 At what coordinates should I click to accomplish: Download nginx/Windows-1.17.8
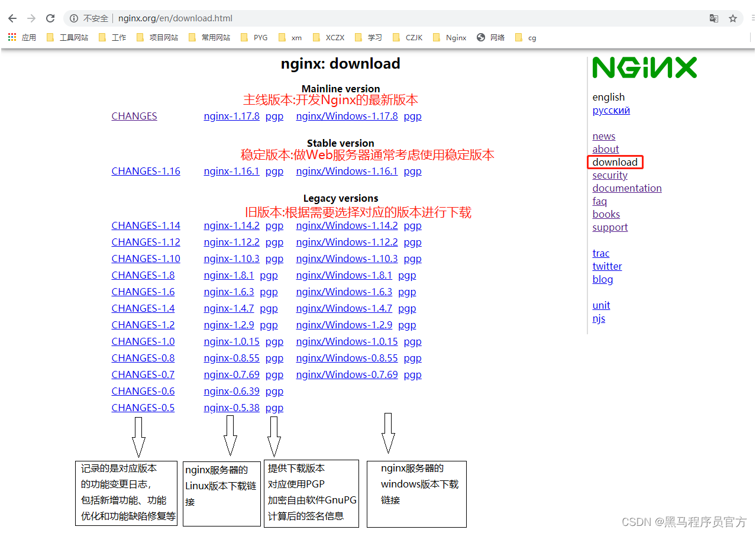click(x=347, y=116)
